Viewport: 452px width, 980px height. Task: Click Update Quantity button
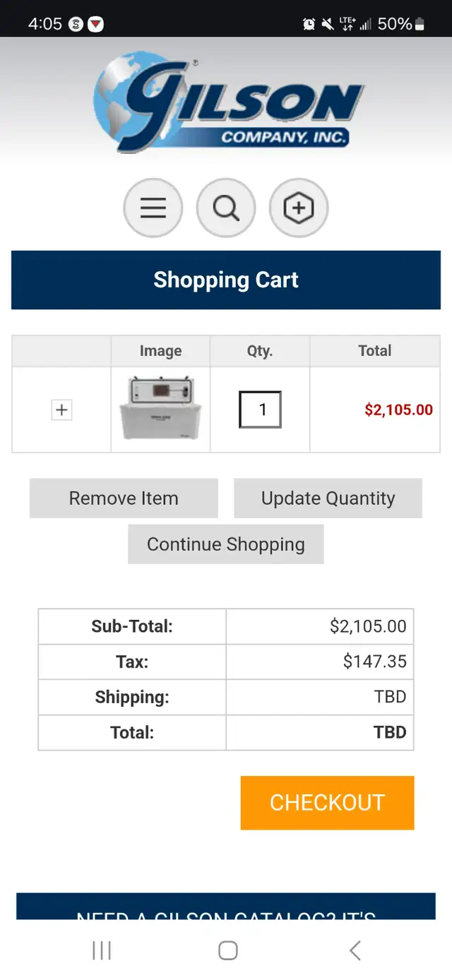coord(328,498)
